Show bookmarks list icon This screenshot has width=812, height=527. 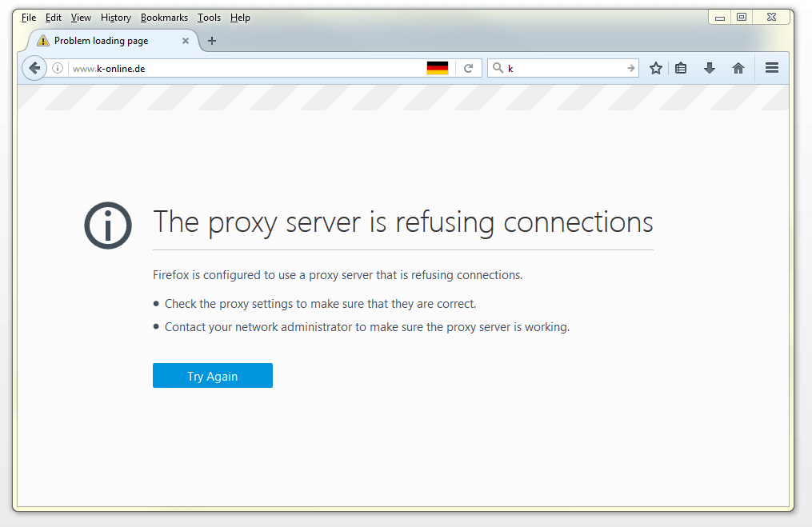coord(681,68)
